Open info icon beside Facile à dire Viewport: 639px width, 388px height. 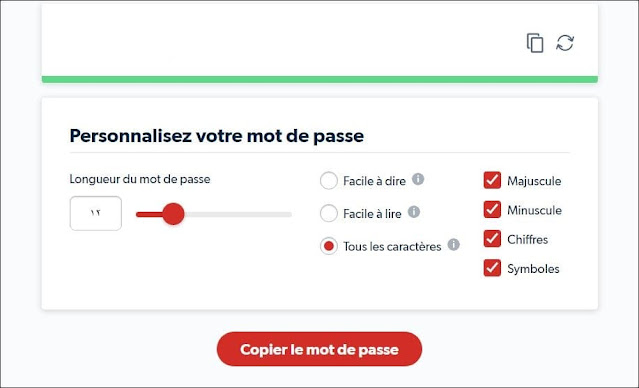point(418,179)
